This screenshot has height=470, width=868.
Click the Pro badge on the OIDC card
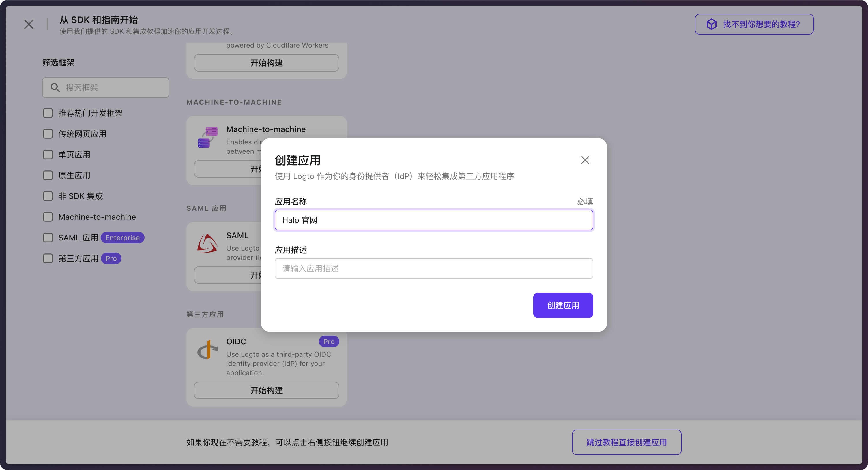coord(329,341)
